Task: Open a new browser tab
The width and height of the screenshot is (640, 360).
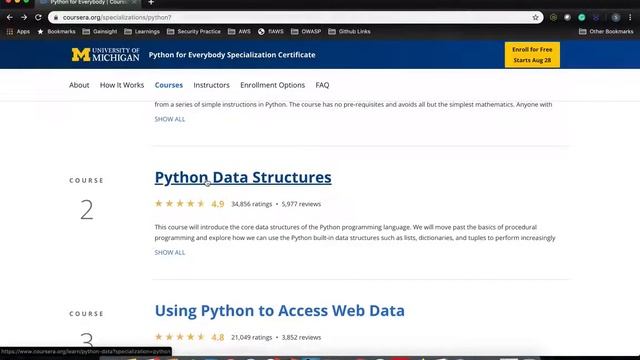Action: click(151, 2)
